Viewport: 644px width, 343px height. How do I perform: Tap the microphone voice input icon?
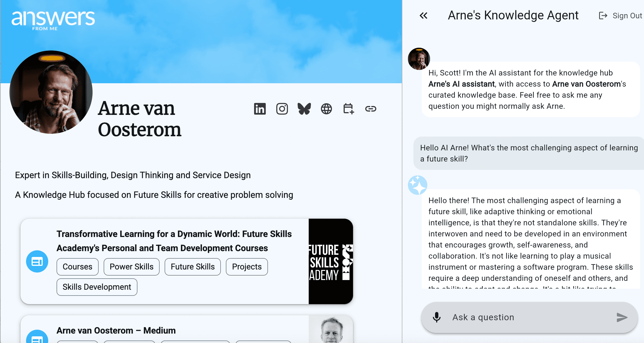click(x=437, y=317)
